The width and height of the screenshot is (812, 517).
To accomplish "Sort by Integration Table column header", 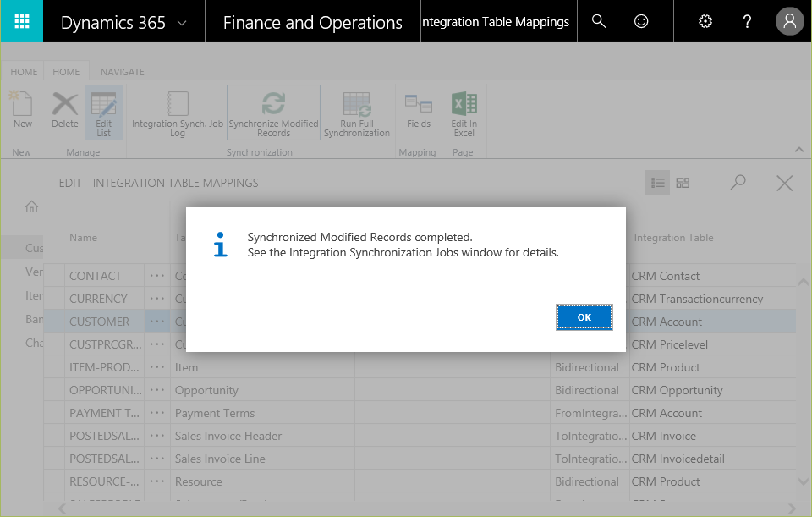I will pos(673,238).
